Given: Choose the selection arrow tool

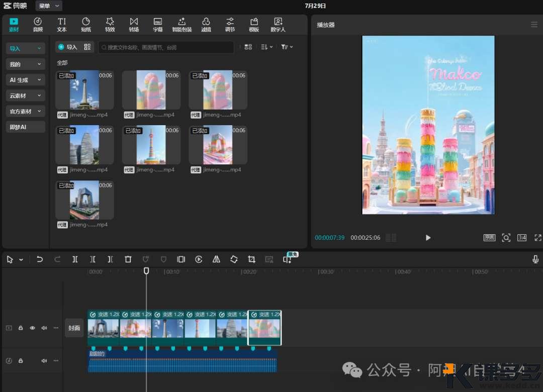Looking at the screenshot, I should pos(10,259).
